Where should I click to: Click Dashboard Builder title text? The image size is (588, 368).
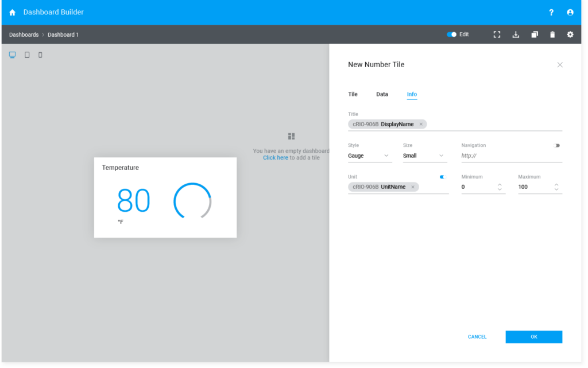[53, 13]
